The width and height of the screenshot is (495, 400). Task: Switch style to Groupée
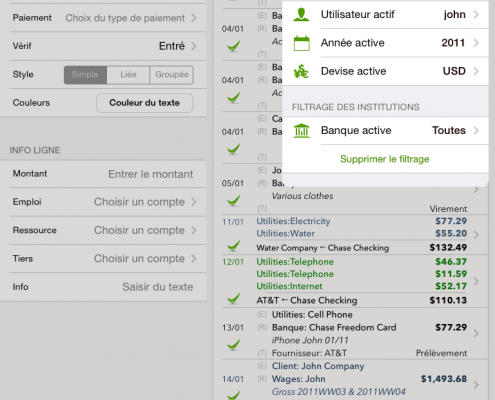coord(171,75)
